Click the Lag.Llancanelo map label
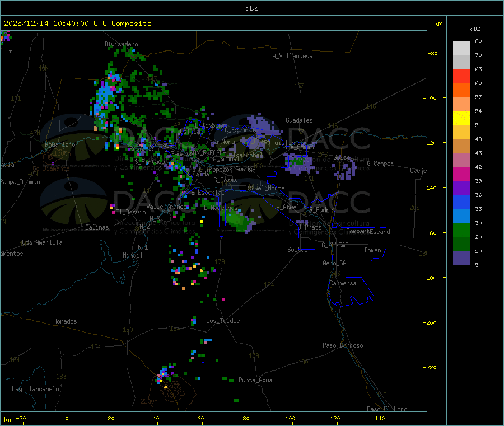 (x=35, y=389)
